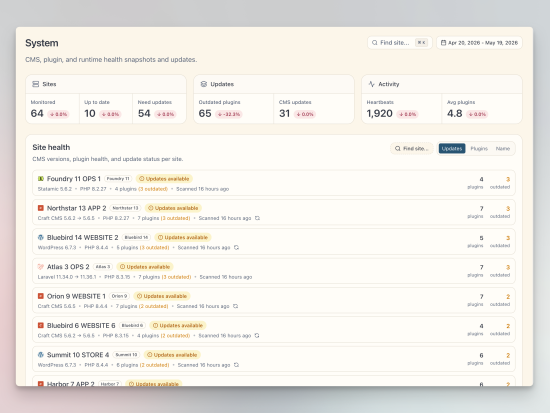Focus the Site health Find site field
The height and width of the screenshot is (413, 550).
tap(412, 148)
